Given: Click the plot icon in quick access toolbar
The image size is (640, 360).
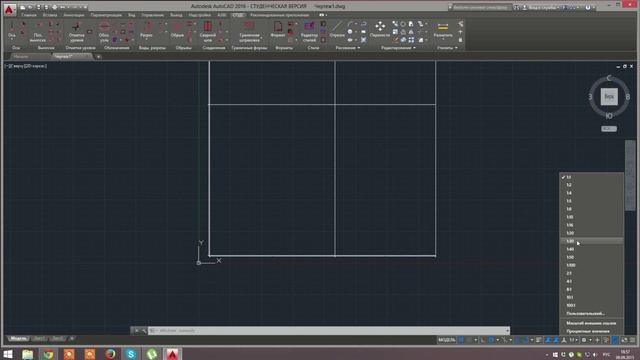Looking at the screenshot, I should [54, 7].
